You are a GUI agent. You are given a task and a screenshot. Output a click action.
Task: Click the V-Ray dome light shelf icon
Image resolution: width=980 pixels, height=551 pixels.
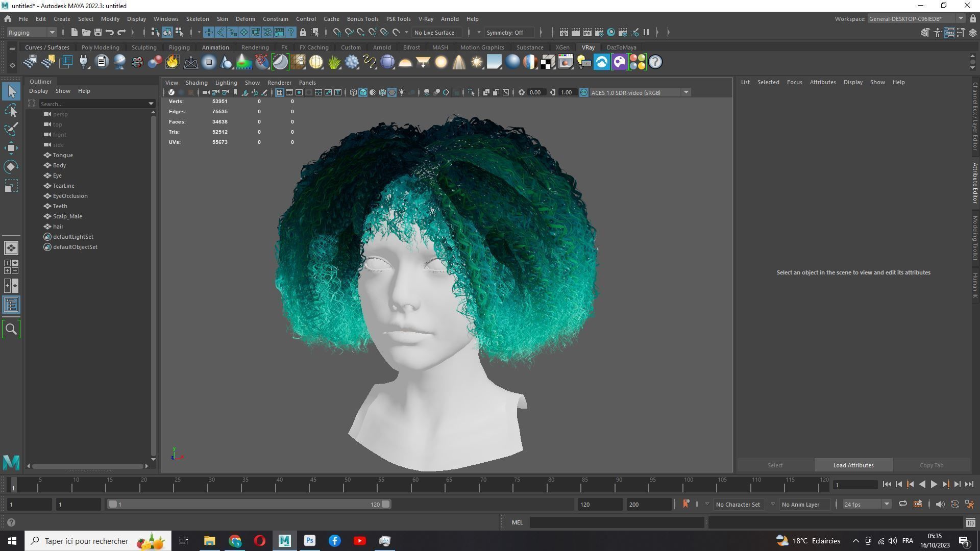[x=405, y=62]
